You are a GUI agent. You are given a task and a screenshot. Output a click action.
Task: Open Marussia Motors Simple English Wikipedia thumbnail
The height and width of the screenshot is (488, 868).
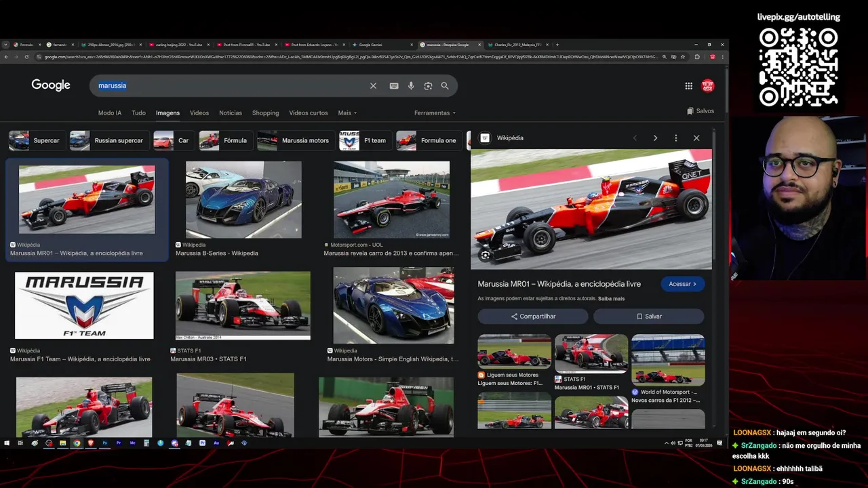pos(393,305)
